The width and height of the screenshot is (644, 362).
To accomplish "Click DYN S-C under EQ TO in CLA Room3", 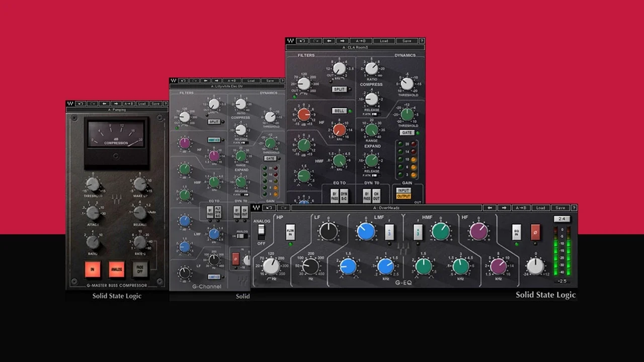I will click(x=345, y=196).
